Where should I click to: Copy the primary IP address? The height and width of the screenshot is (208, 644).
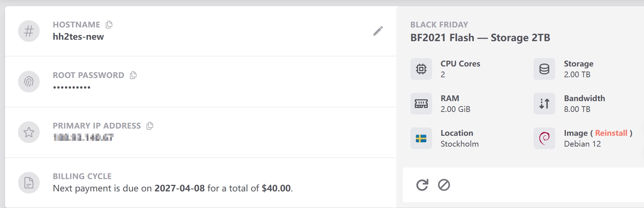(150, 126)
